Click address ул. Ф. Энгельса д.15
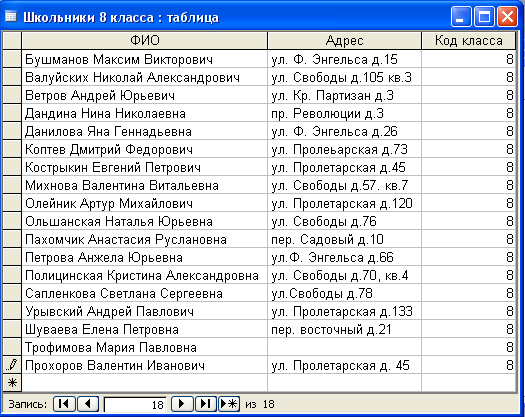The height and width of the screenshot is (417, 525). coord(344,59)
